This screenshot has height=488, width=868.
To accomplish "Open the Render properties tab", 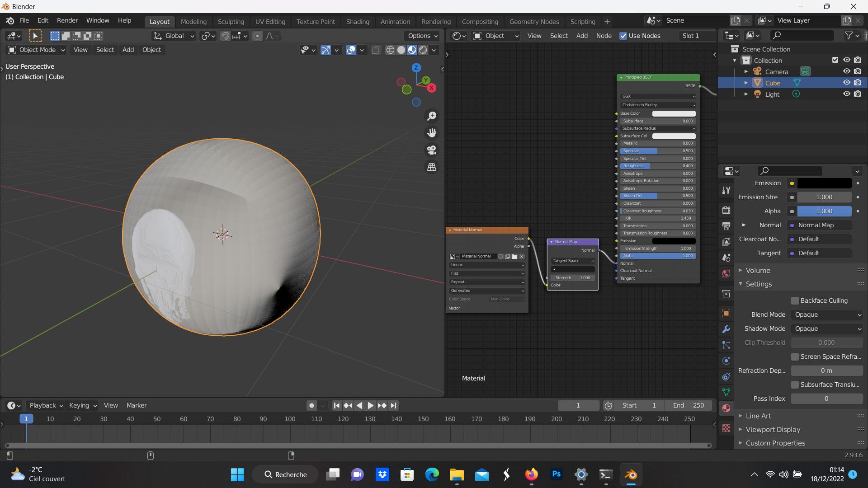I will click(726, 210).
